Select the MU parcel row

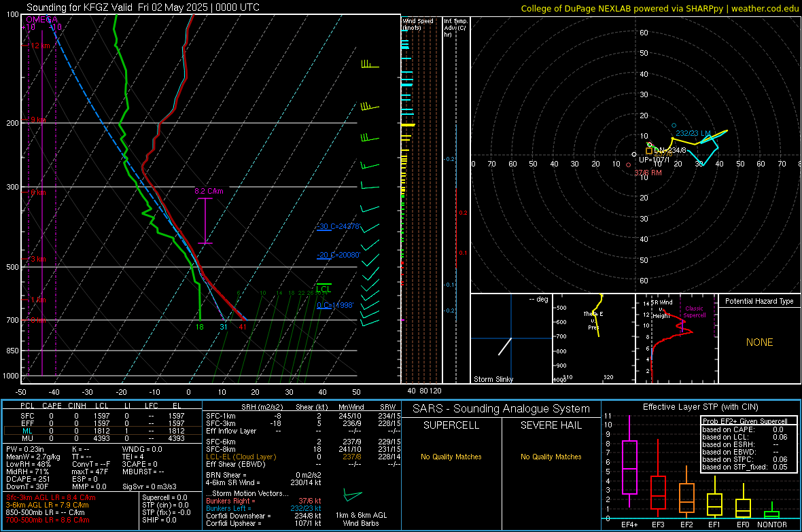[103, 438]
